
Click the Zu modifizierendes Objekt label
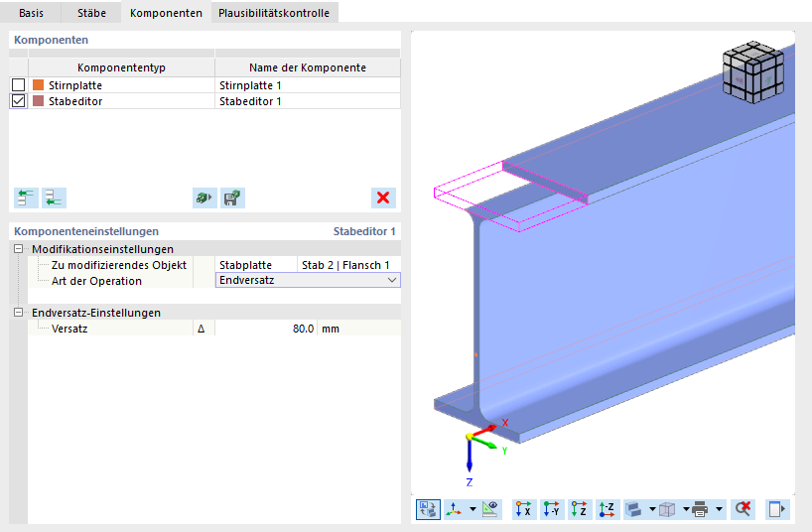119,265
